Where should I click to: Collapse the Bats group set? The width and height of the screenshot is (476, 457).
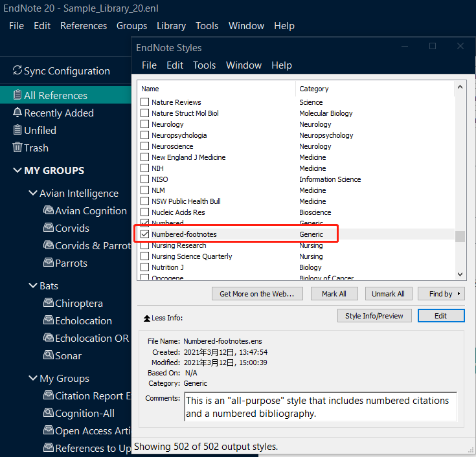pyautogui.click(x=33, y=285)
